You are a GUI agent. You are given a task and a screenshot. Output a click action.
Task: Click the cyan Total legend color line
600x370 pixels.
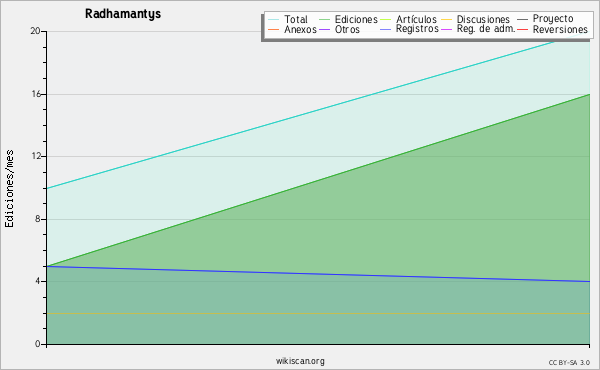[274, 20]
